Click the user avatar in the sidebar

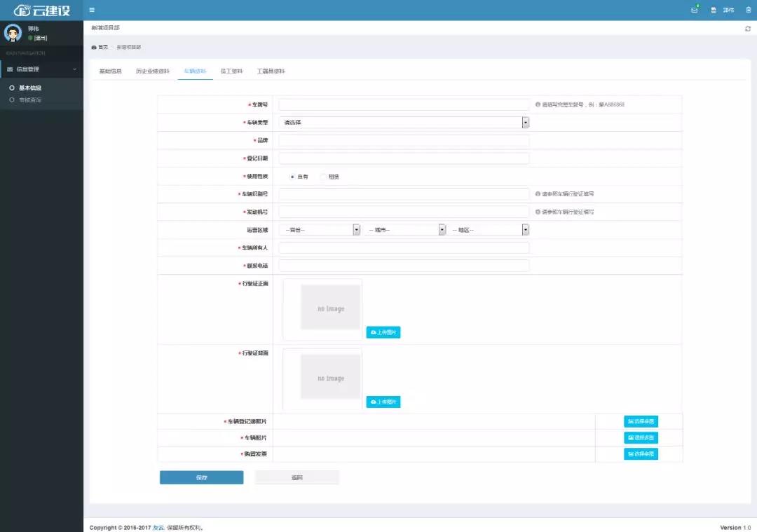tap(13, 33)
